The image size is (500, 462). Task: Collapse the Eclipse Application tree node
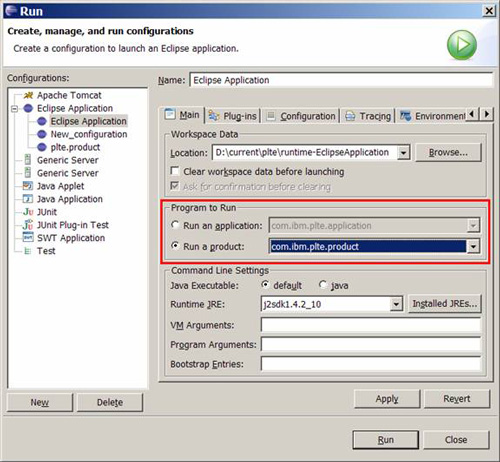pyautogui.click(x=14, y=109)
